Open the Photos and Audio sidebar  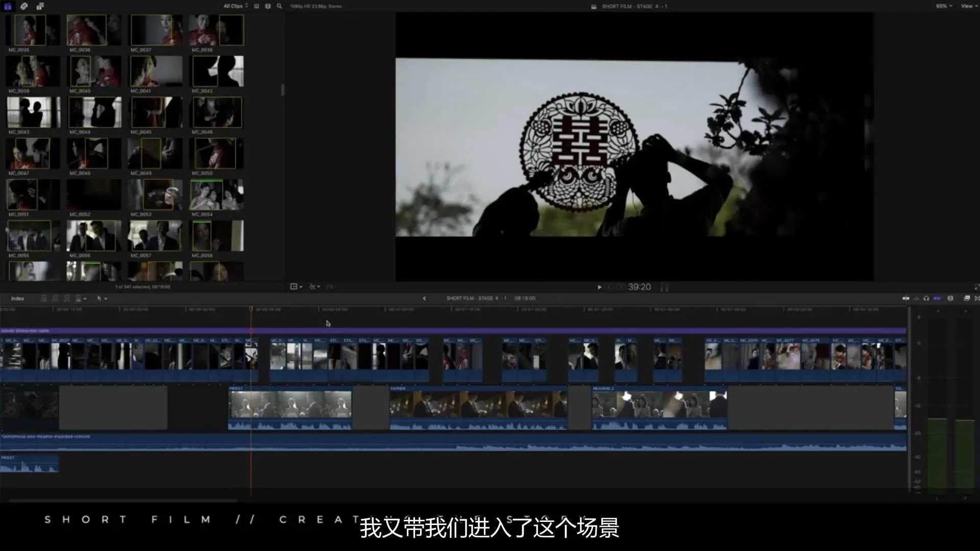(24, 6)
